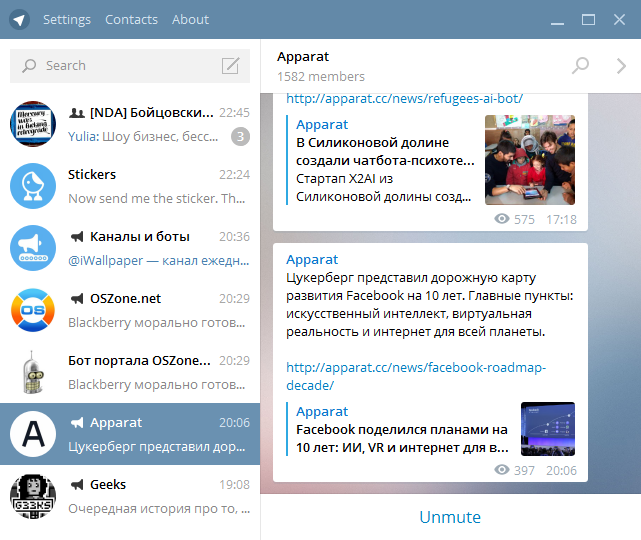
Task: Open the Silicon Valley chatbot article thumbnail
Action: coord(531,159)
